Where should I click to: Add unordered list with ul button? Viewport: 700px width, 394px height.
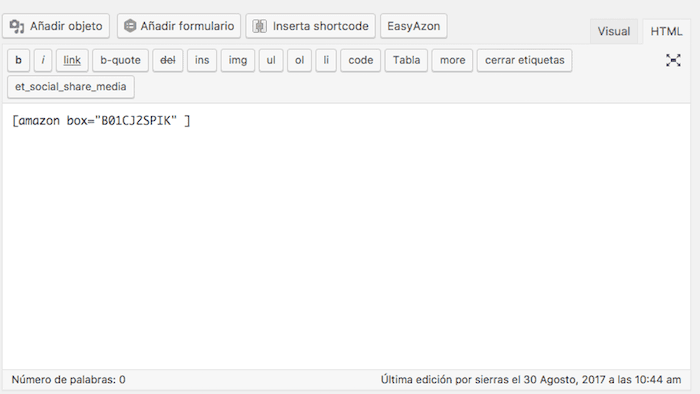click(x=271, y=60)
